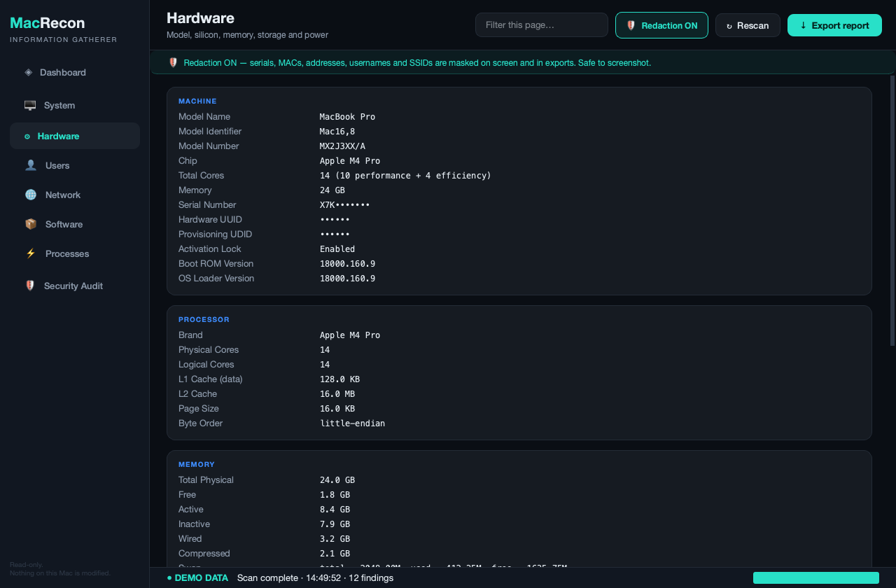Screen dimensions: 896x588
Task: Open the Dashboard section
Action: click(75, 72)
